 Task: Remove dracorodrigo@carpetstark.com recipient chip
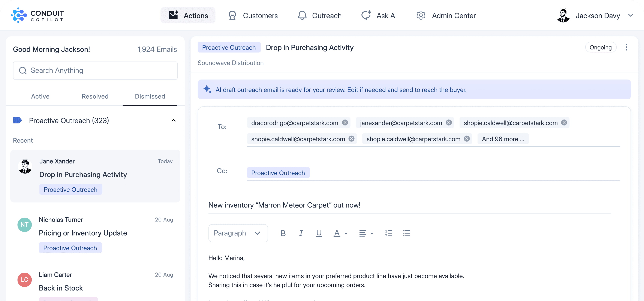(x=345, y=123)
